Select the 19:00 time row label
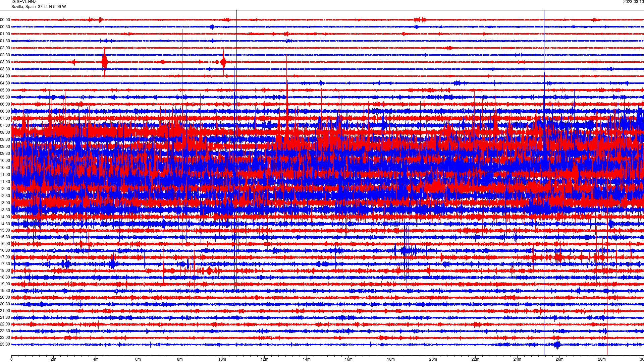Screen dimensions: 644x362 [5, 284]
